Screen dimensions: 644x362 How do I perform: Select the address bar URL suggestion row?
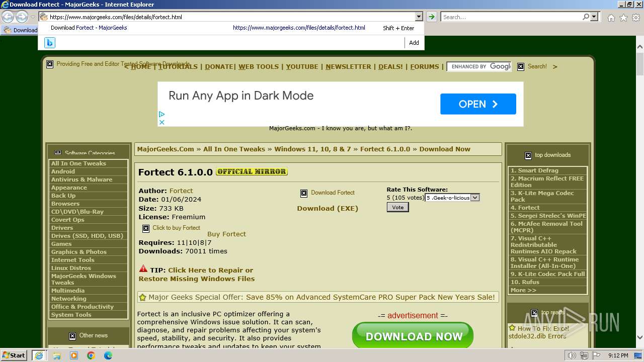pos(231,28)
